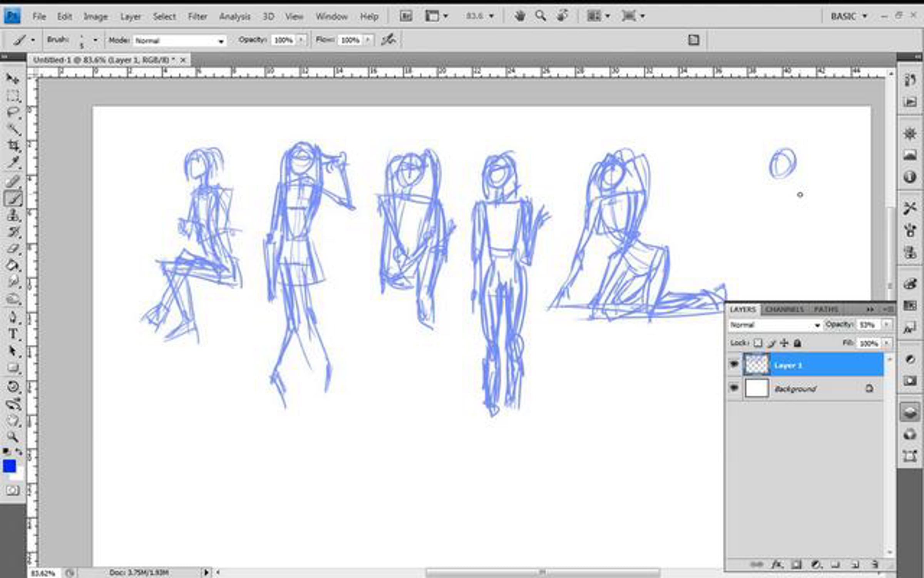
Task: Delete layer with the trash icon
Action: (x=875, y=565)
